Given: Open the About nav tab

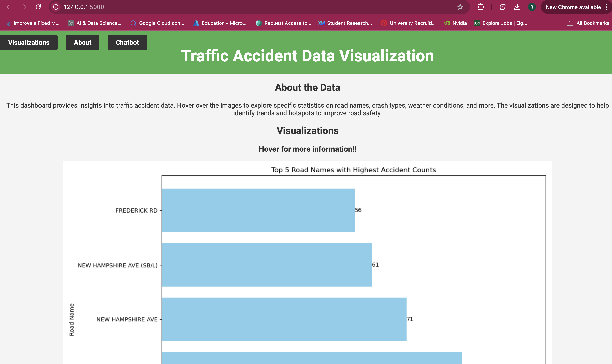Looking at the screenshot, I should click(82, 43).
